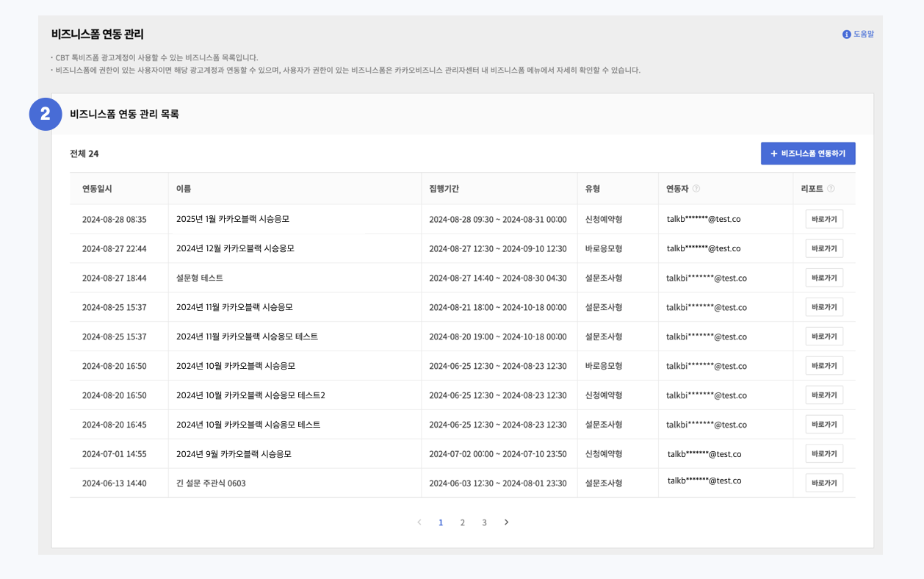Go to the previous page arrow
Image resolution: width=924 pixels, height=579 pixels.
click(419, 522)
